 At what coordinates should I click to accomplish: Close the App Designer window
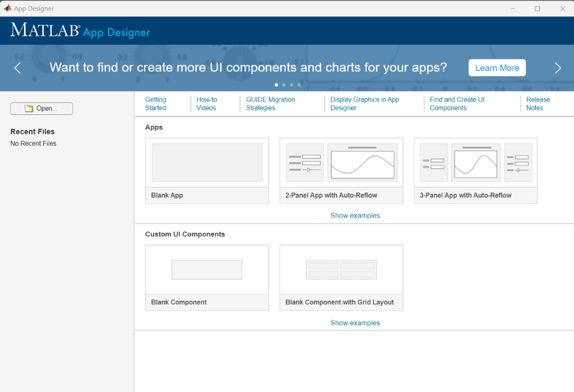pos(563,8)
